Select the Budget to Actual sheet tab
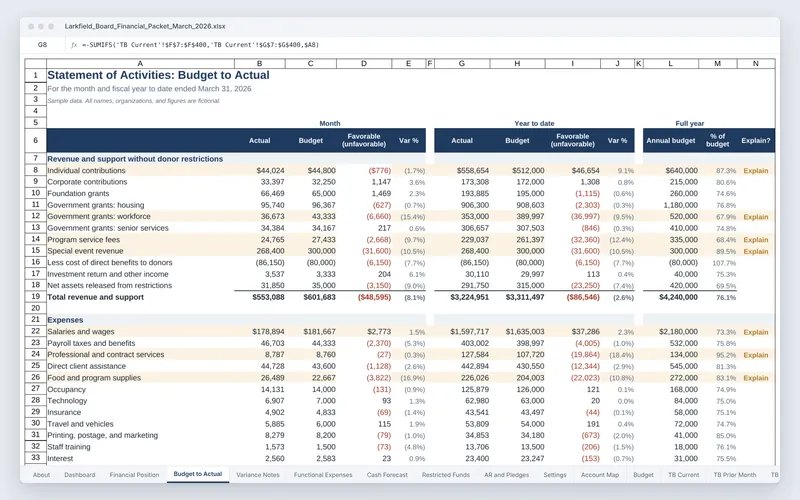Viewport: 800px width, 500px height. [x=198, y=474]
